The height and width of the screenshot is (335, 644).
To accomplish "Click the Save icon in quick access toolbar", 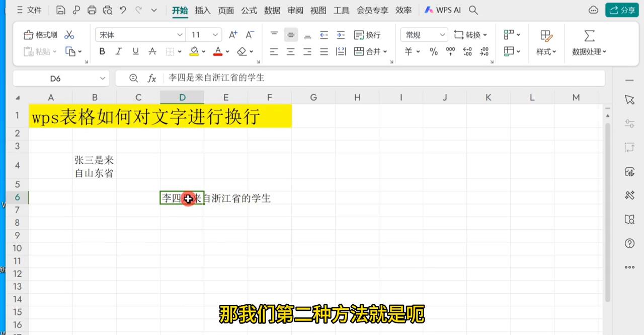I will (61, 10).
